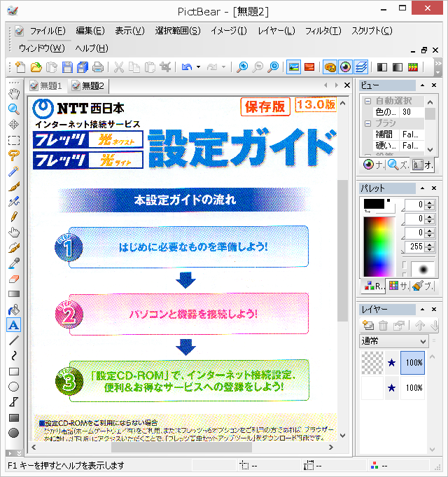The width and height of the screenshot is (448, 477).
Task: Click the zoom in toolbar icon
Action: click(242, 67)
